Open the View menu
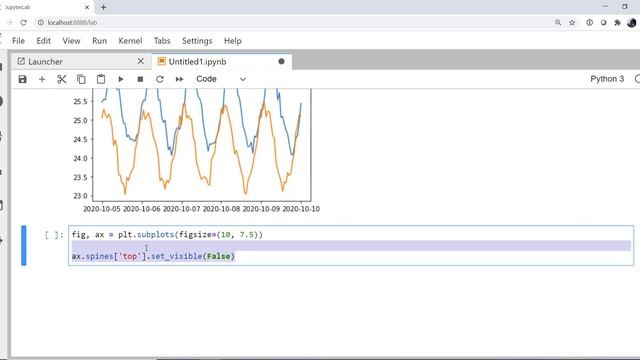The width and height of the screenshot is (640, 360). point(71,41)
